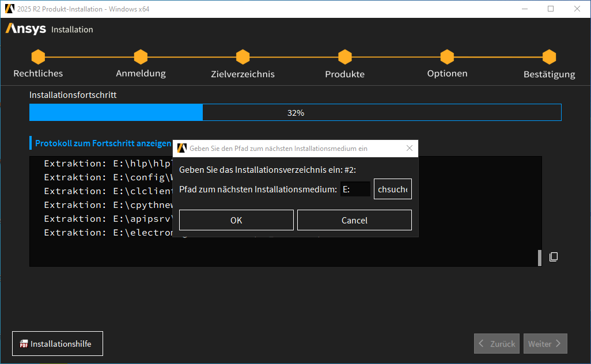Copy the log using the clipboard icon
The height and width of the screenshot is (364, 591).
pyautogui.click(x=554, y=257)
